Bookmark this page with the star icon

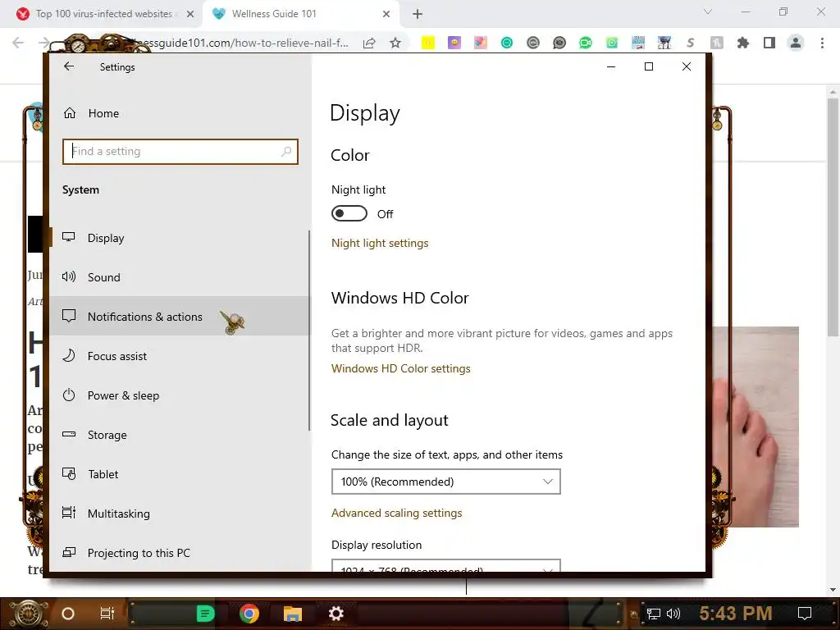click(x=395, y=43)
